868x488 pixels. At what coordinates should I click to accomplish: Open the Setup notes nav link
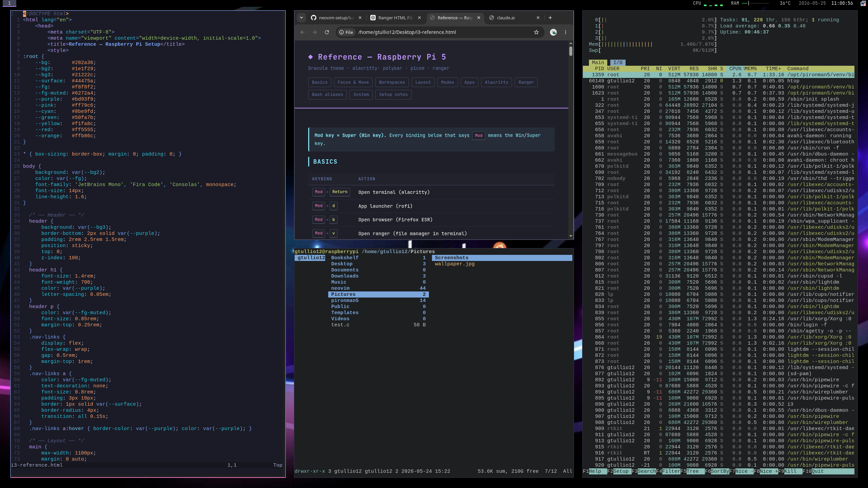tap(393, 95)
